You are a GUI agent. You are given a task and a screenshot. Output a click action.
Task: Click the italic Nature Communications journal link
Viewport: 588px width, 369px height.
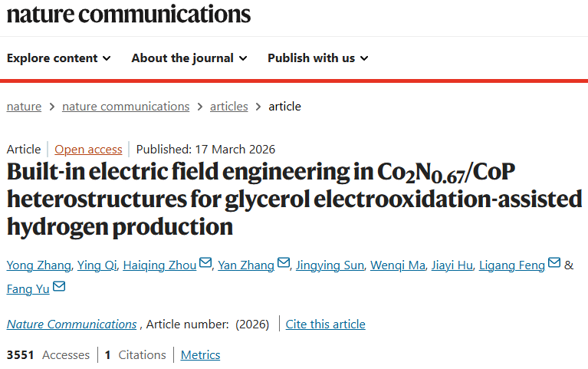[x=71, y=325]
